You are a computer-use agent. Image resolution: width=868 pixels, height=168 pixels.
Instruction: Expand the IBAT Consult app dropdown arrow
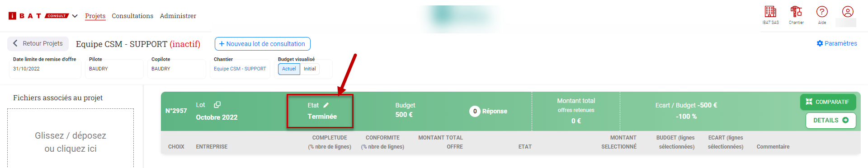pos(75,16)
